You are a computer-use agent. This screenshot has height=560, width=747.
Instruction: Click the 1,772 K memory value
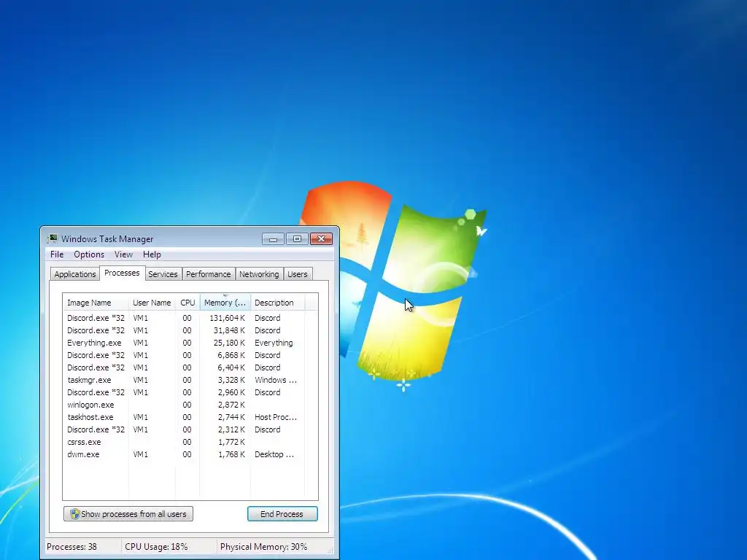click(231, 441)
